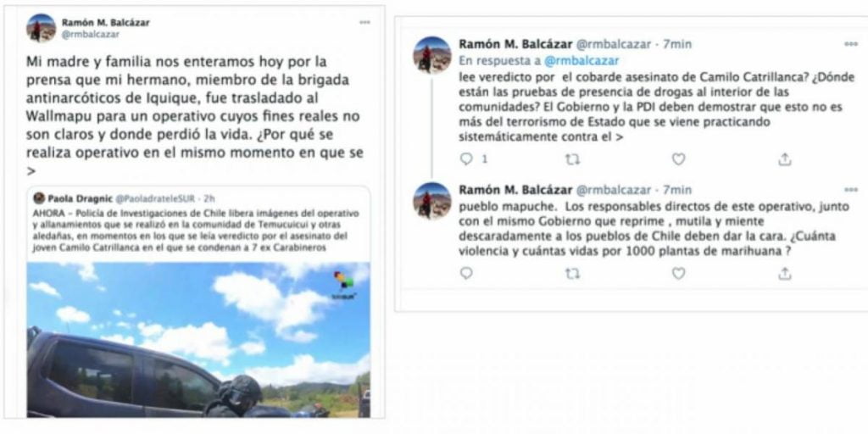This screenshot has width=868, height=434.
Task: Like the pueblo mapuche tweet
Action: [679, 273]
